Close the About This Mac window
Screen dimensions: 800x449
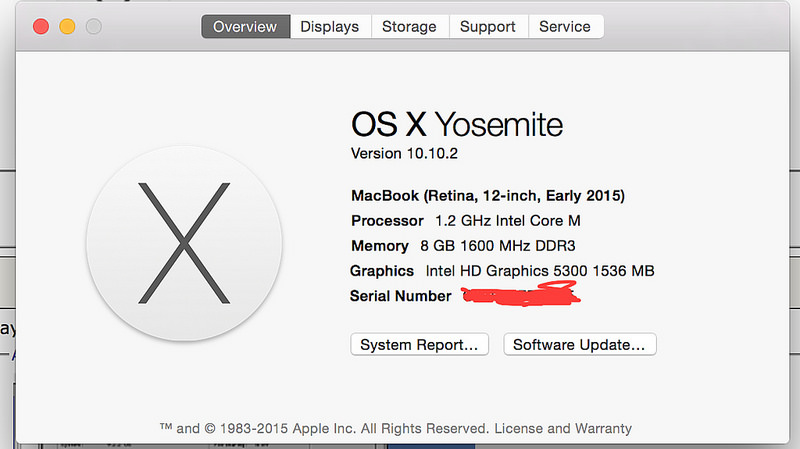click(41, 27)
